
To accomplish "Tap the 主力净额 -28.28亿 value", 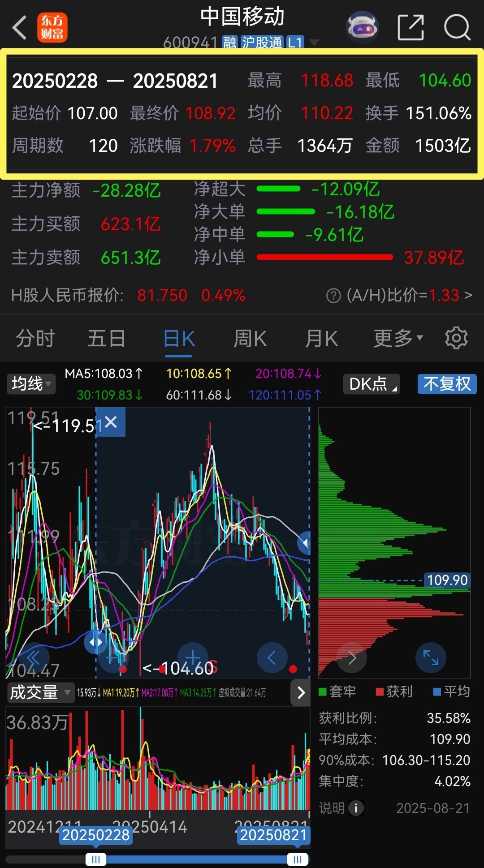I will pos(126,191).
